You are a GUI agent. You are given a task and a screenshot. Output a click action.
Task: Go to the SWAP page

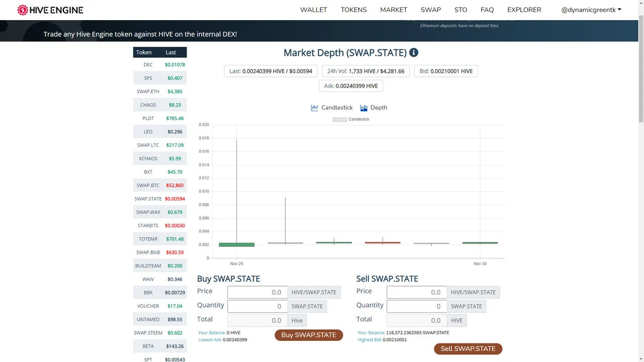click(431, 10)
